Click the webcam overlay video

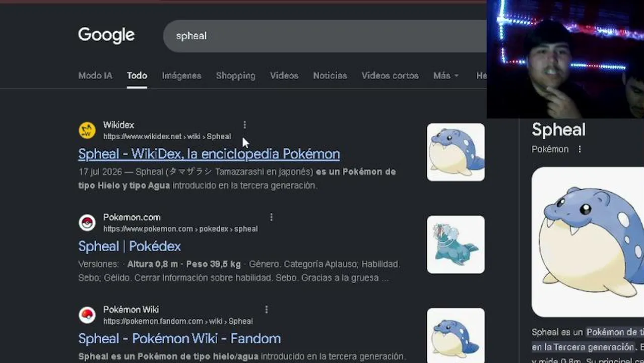tap(565, 59)
